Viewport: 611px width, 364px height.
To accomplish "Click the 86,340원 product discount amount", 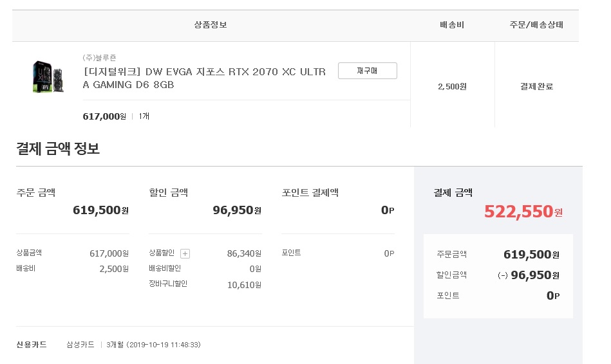I will [x=244, y=253].
